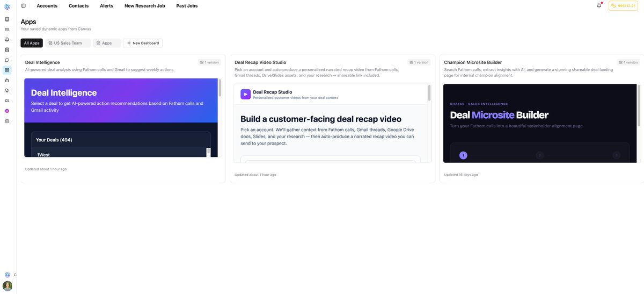Open version badge on Deal Recap Video Studio

tap(419, 62)
